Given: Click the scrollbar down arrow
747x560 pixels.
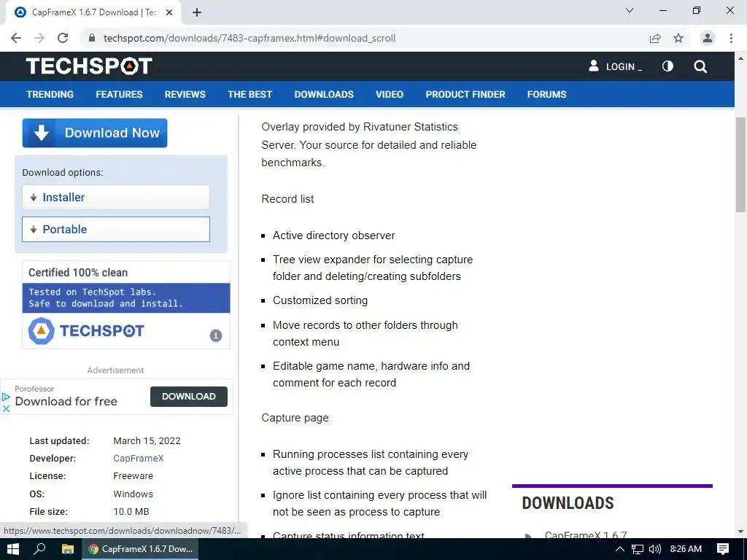Looking at the screenshot, I should [740, 532].
